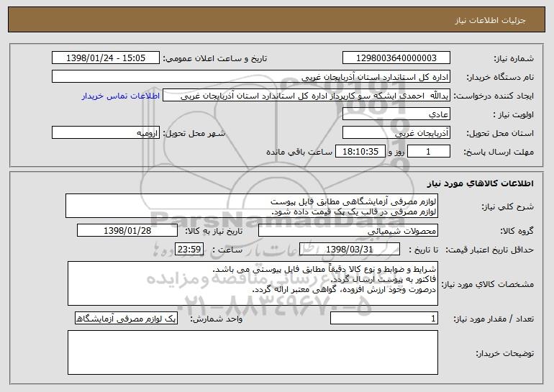Click the اولویت نیاز label
This screenshot has width=554, height=392.
pyautogui.click(x=514, y=114)
